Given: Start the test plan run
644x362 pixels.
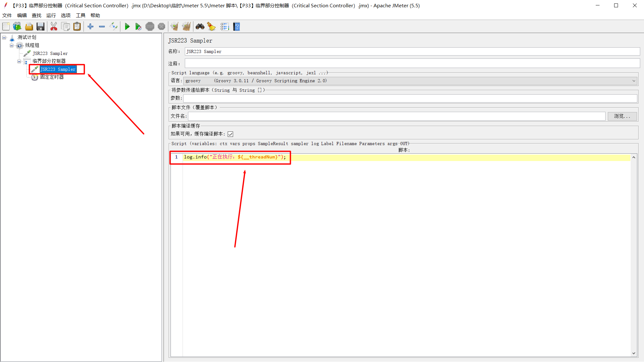Looking at the screenshot, I should point(127,26).
